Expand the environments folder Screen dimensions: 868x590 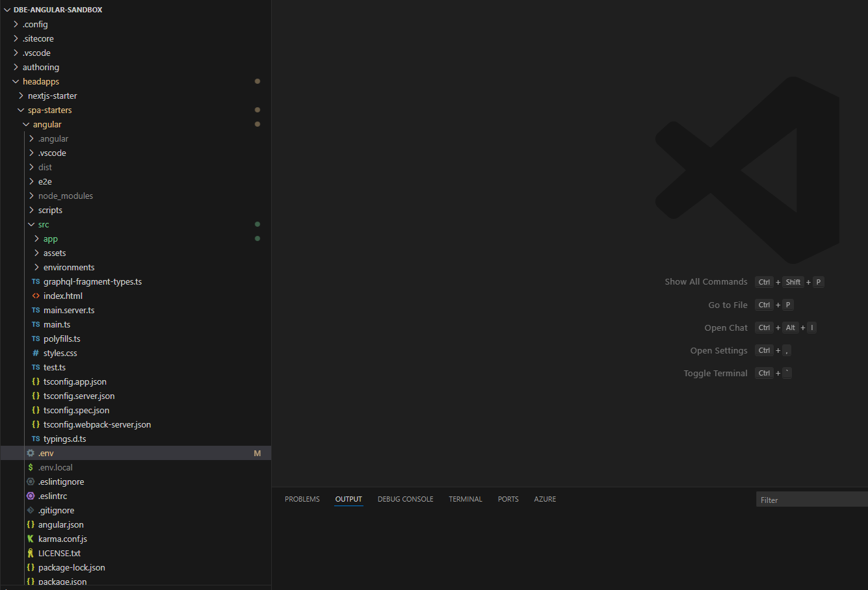[36, 267]
